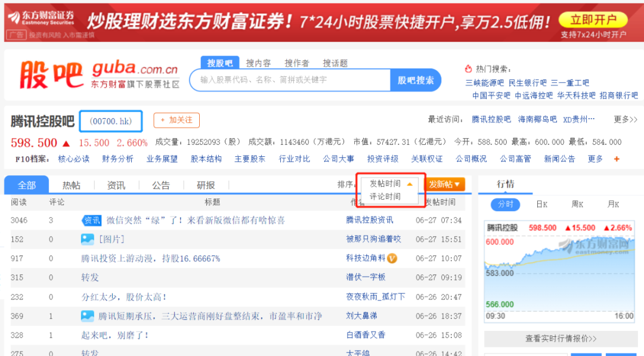This screenshot has width=644, height=356.
Task: Click the 加关注 follow button
Action: point(177,120)
